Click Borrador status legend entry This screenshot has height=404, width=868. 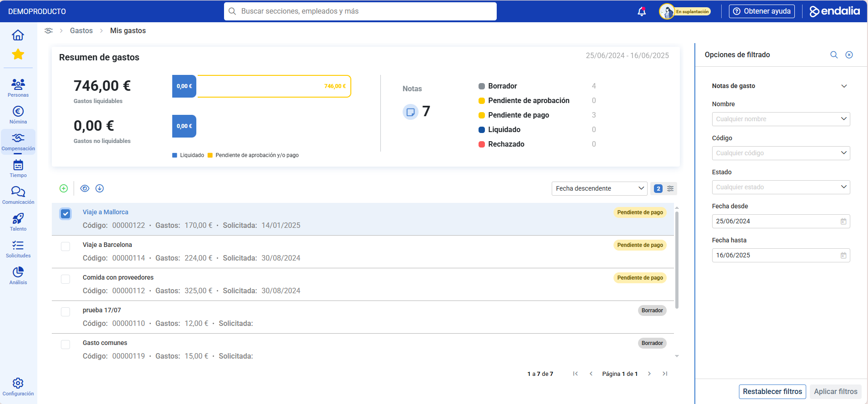click(498, 86)
